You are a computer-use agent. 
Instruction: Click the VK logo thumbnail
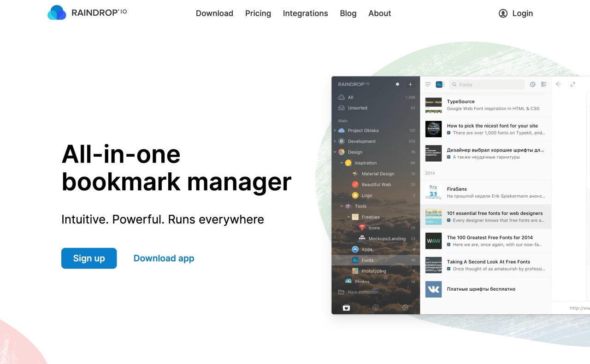click(433, 289)
